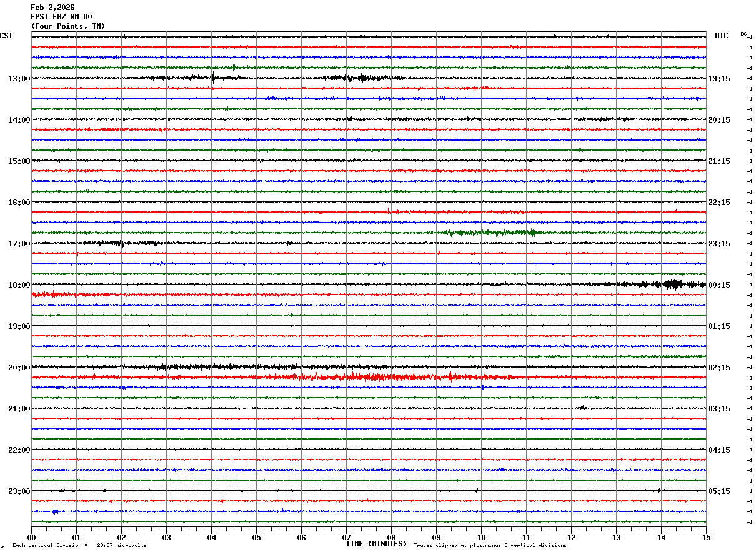
Task: Click the Feb 2,2026 date header
Action: pos(52,8)
